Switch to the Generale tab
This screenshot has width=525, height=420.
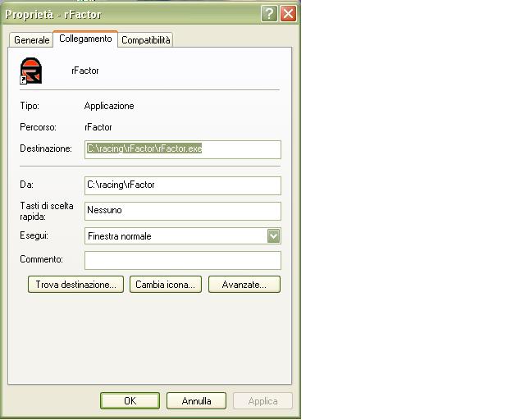click(31, 40)
